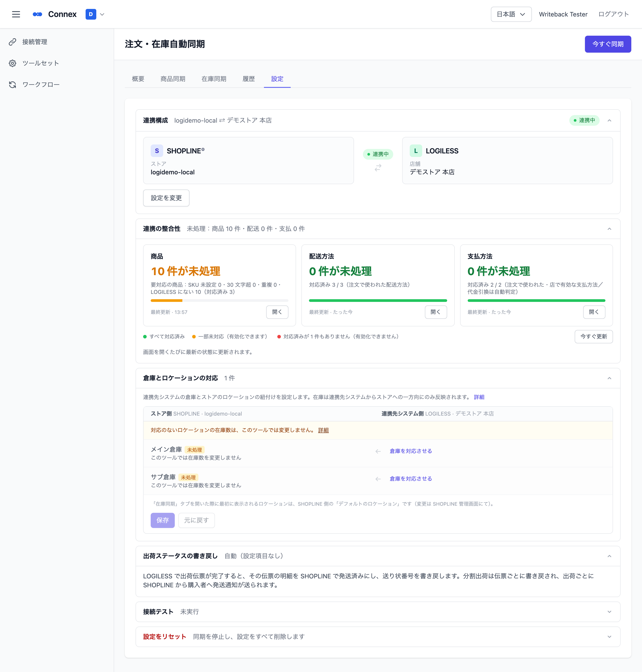This screenshot has height=672, width=642.
Task: Open the hamburger menu icon
Action: [16, 14]
